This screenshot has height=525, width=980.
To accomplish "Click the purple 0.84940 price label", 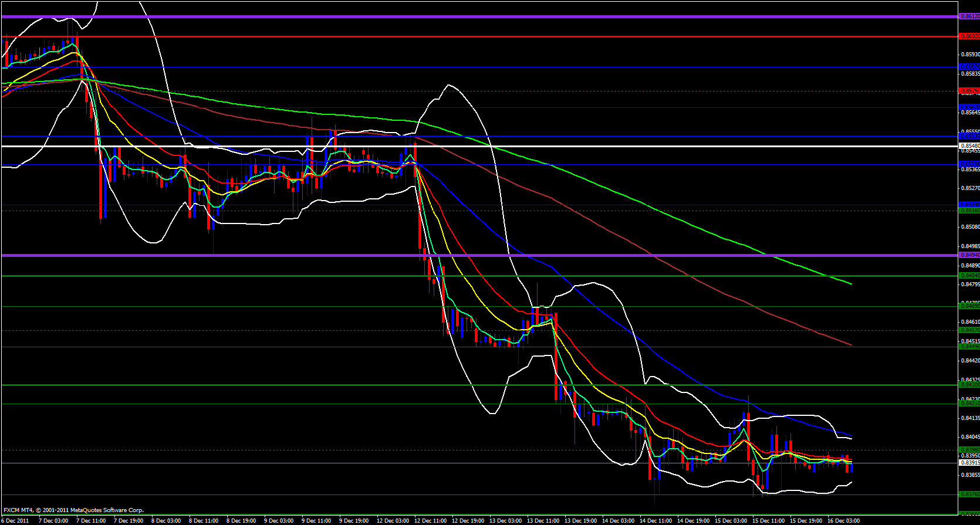I will [969, 255].
